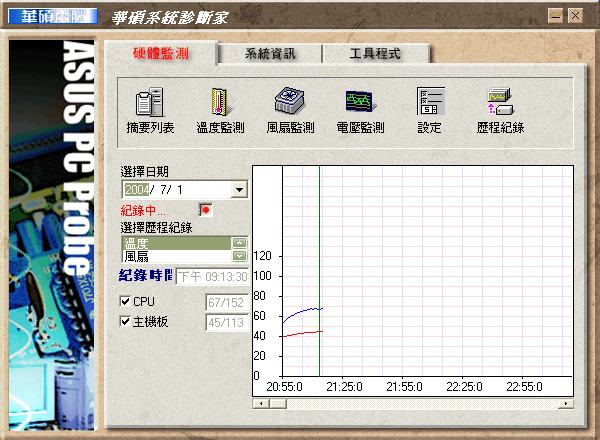Open the 溫度監測 temperature monitor icon
The width and height of the screenshot is (600, 440).
(x=220, y=111)
